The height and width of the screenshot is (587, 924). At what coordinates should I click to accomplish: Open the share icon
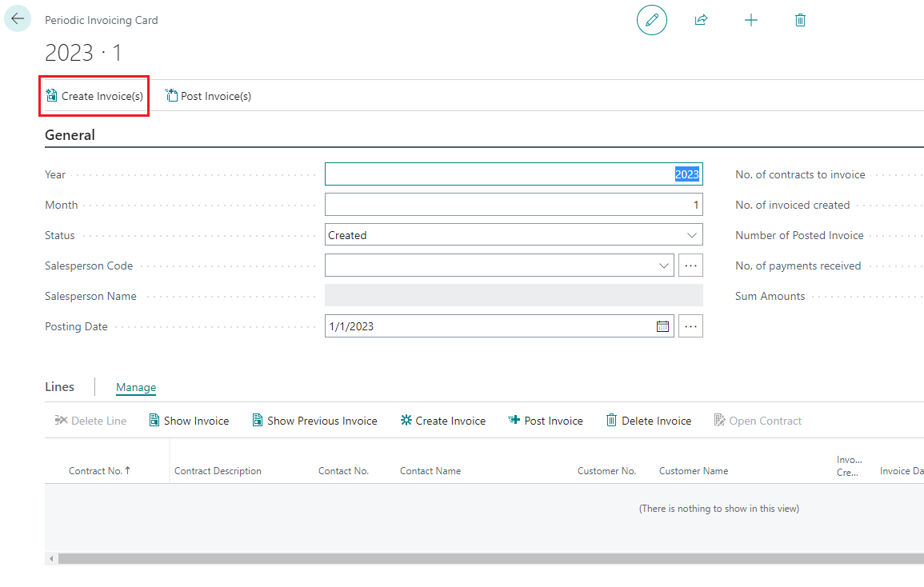(701, 20)
